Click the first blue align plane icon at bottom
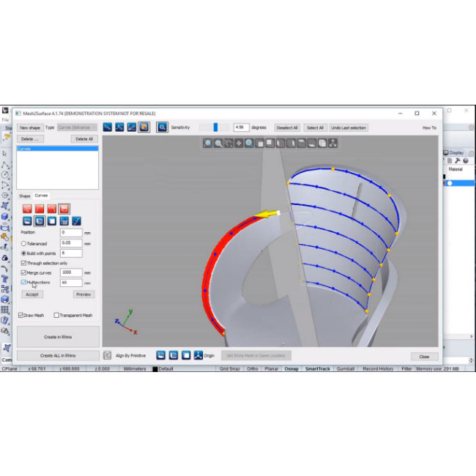The width and height of the screenshot is (476, 476). click(160, 355)
